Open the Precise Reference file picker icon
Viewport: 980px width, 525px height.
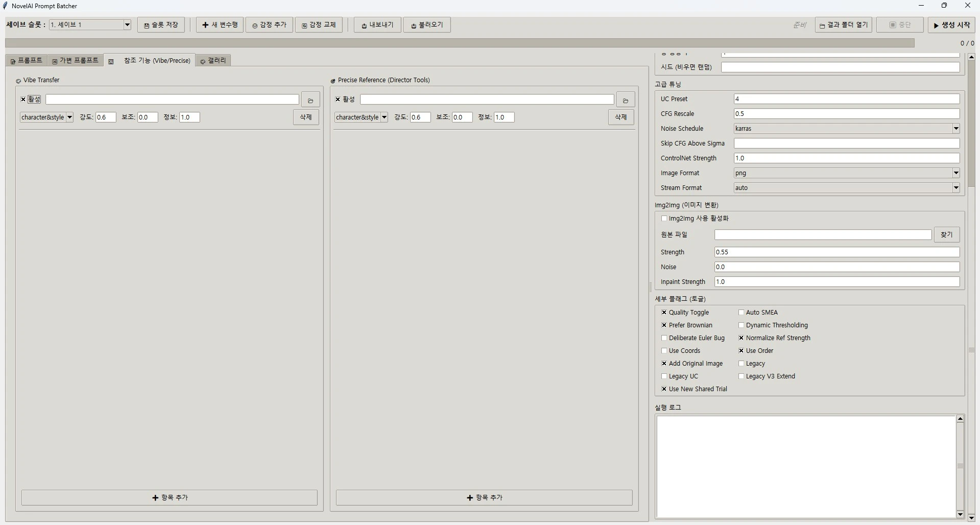626,100
